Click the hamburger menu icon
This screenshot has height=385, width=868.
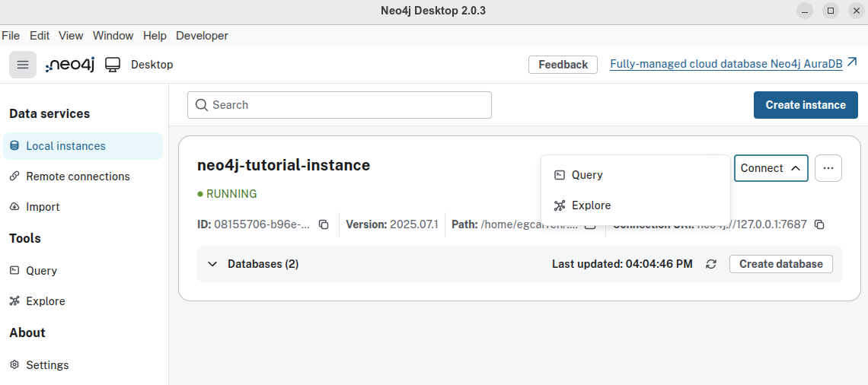pyautogui.click(x=23, y=65)
